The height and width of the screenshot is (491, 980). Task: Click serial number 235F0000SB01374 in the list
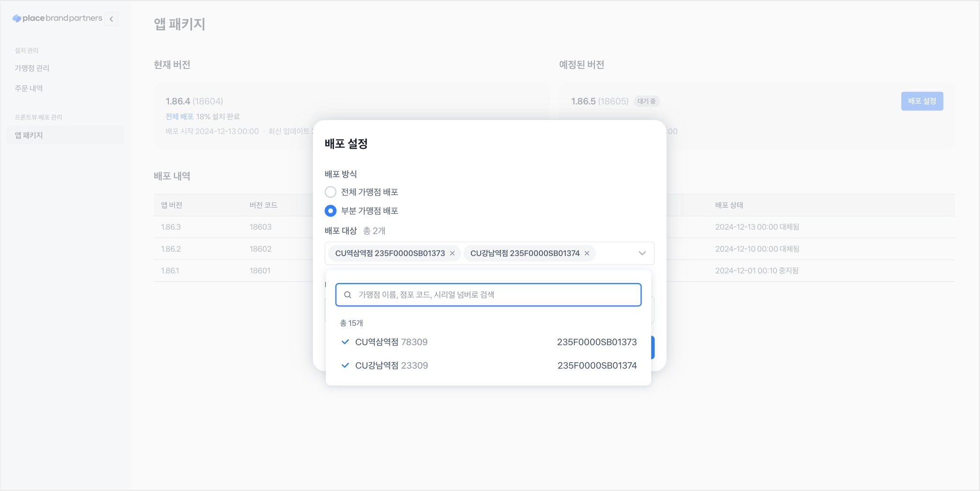[x=597, y=365]
